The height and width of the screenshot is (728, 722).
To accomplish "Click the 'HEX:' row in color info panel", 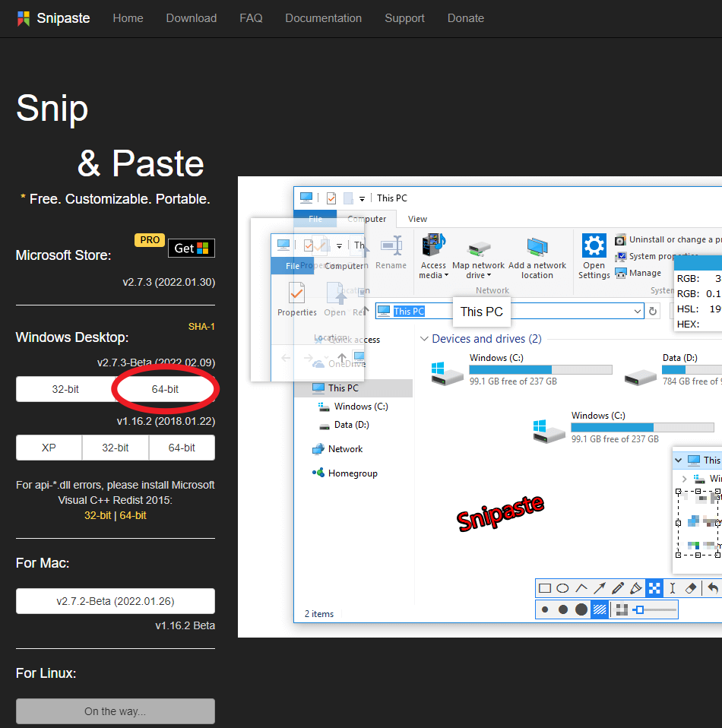I will pos(698,324).
